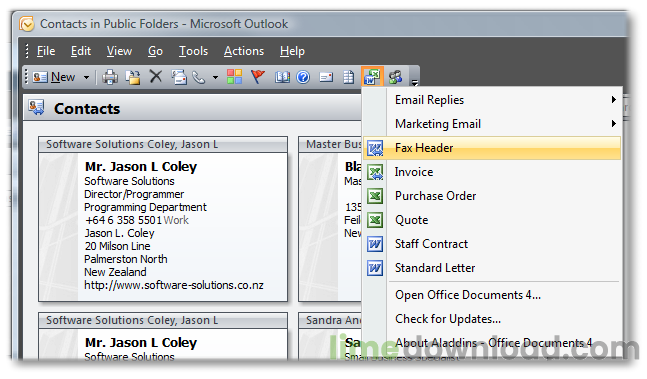The width and height of the screenshot is (647, 379).
Task: Open the Actions menu
Action: 244,51
